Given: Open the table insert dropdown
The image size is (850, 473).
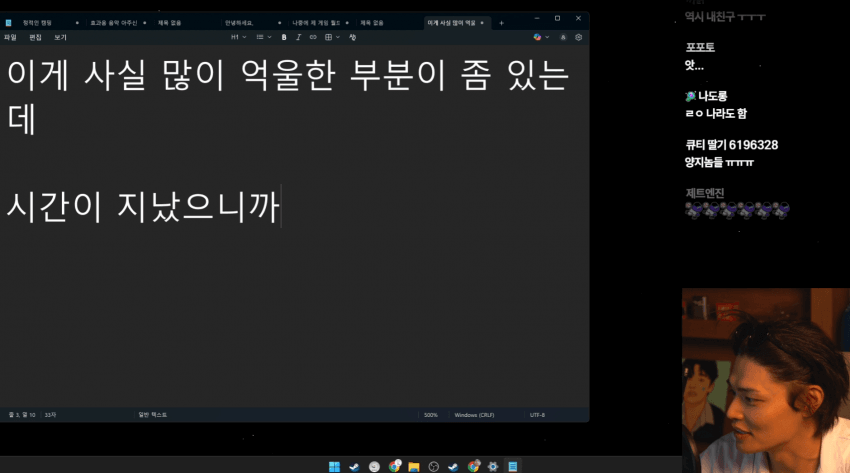Looking at the screenshot, I should coord(331,37).
